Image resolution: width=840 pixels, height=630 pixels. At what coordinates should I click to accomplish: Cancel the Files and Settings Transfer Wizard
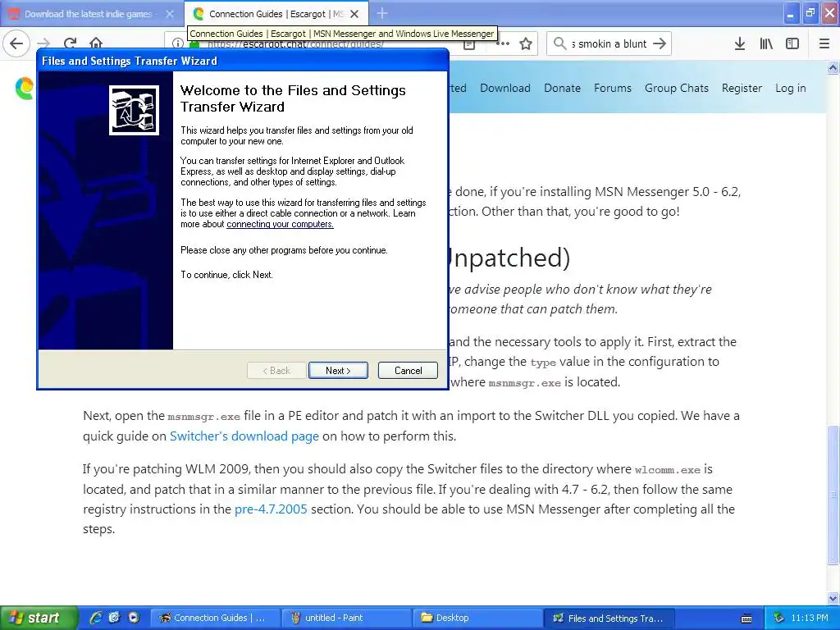(408, 370)
